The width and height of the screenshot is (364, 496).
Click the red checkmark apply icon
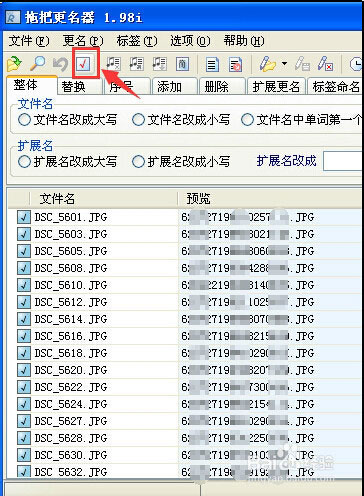click(83, 64)
